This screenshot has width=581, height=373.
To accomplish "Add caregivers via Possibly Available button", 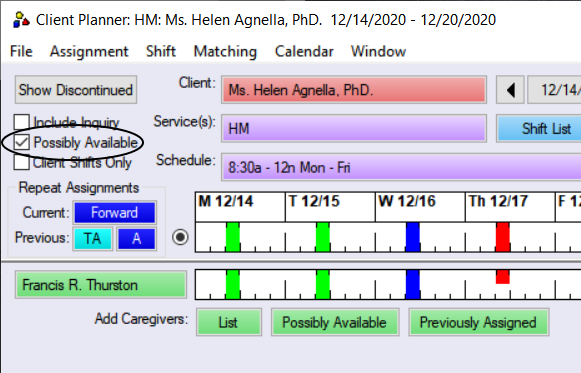I will 335,322.
